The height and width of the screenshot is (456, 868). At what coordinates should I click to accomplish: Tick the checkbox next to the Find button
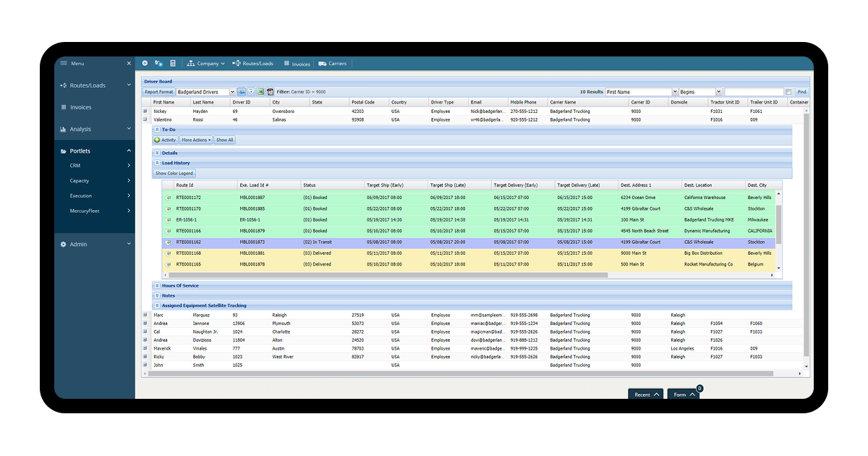[788, 93]
